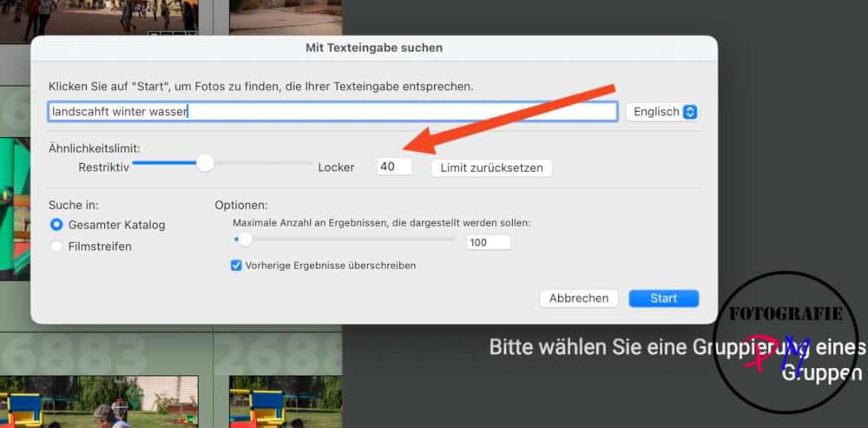Click the maximum results field showing 100
The image size is (868, 428).
pyautogui.click(x=488, y=243)
